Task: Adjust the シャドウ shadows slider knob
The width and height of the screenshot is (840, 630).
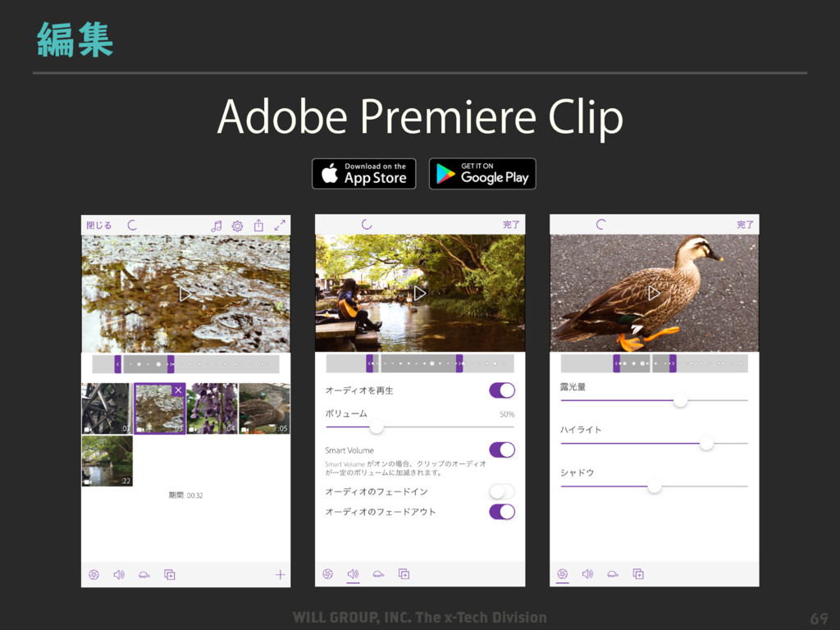Action: point(654,486)
